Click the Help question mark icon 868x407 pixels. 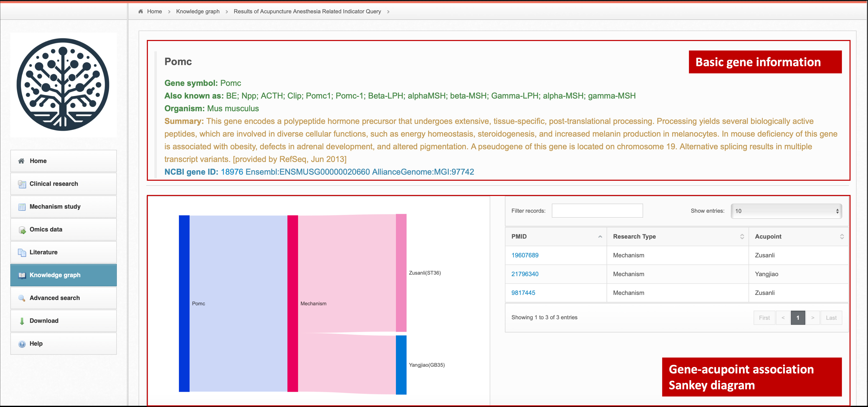click(x=22, y=344)
